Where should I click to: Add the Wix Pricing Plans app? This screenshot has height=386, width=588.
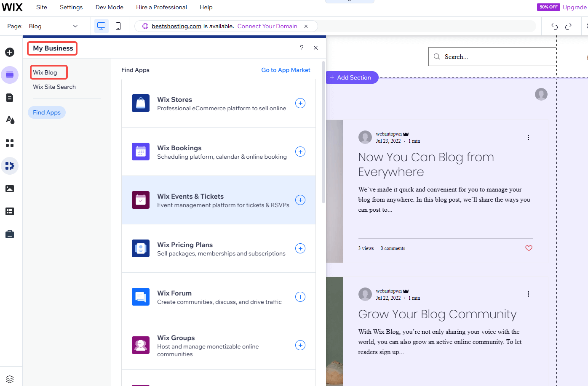[300, 248]
